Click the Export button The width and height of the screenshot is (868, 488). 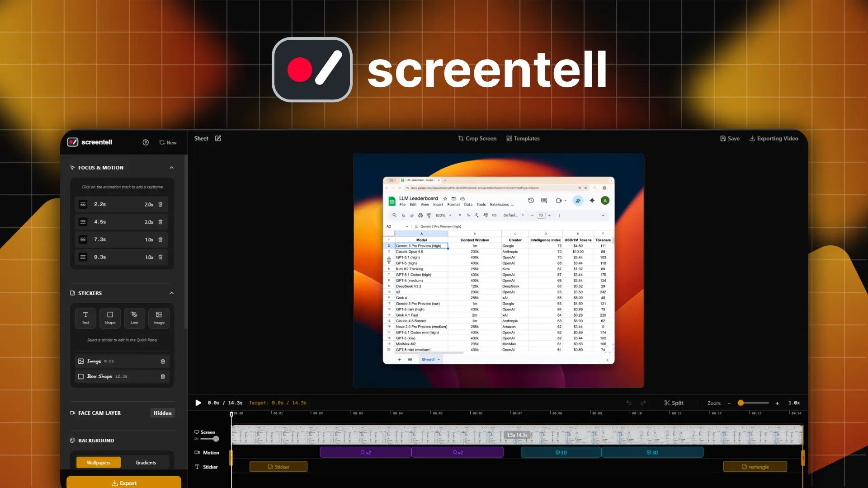point(124,483)
